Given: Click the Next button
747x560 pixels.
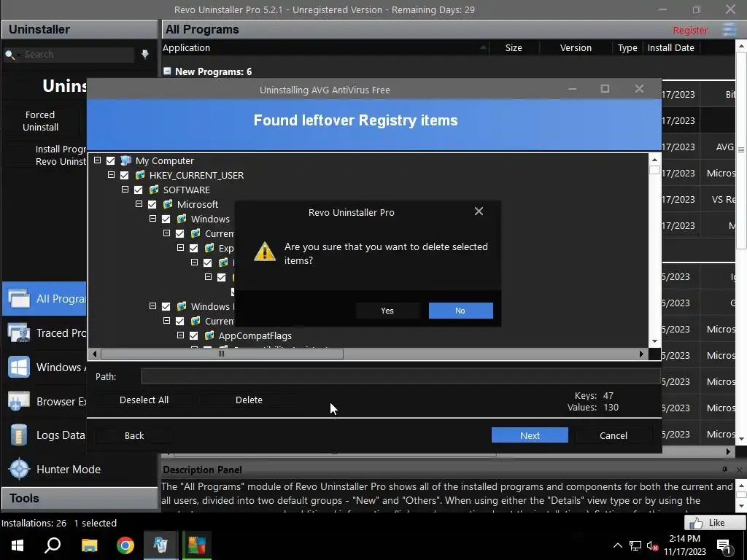Looking at the screenshot, I should [530, 435].
